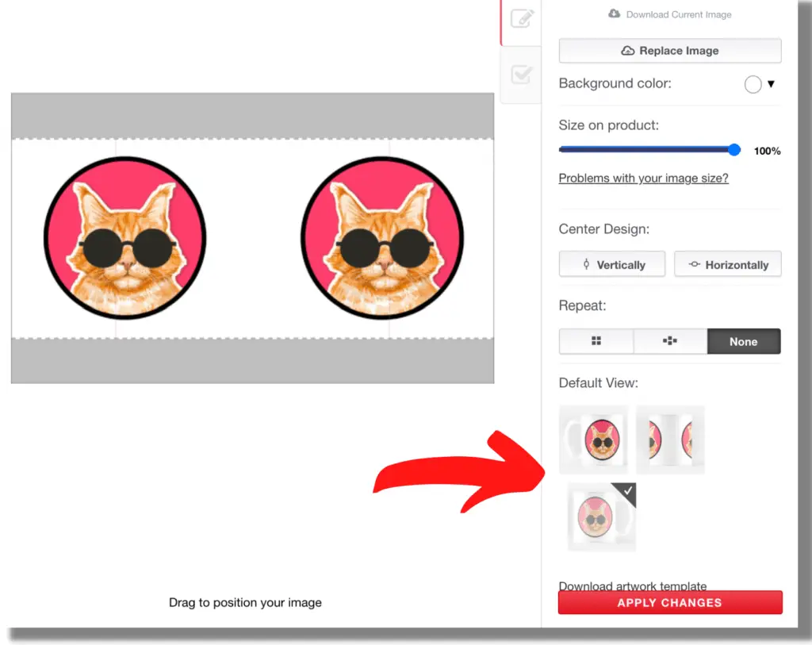Choose the checked mug default view thumbnail
Image resolution: width=812 pixels, height=645 pixels.
pyautogui.click(x=602, y=516)
